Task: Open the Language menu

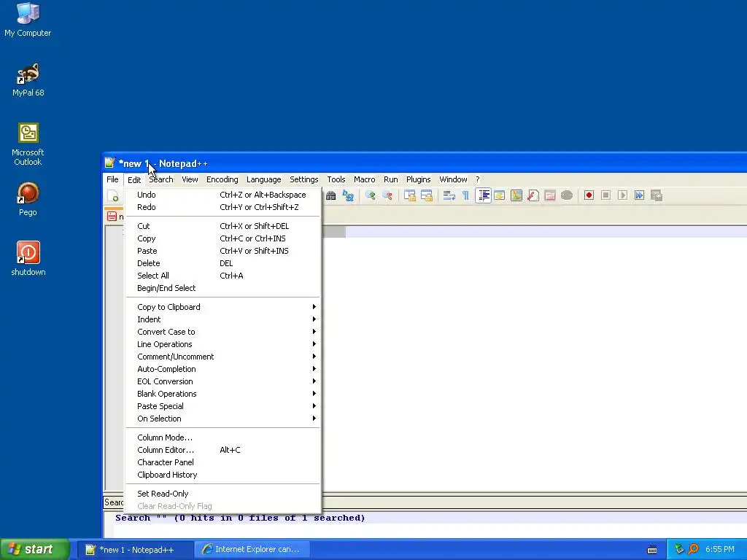Action: coord(263,179)
